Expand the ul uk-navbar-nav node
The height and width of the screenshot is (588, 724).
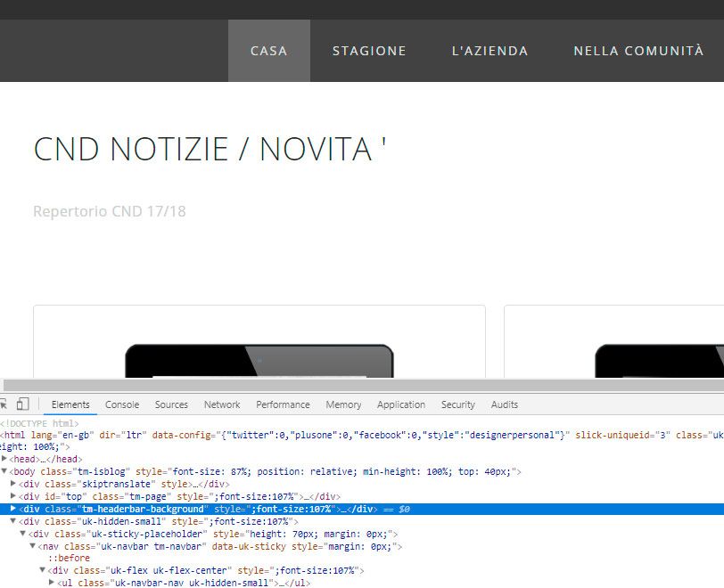click(51, 583)
